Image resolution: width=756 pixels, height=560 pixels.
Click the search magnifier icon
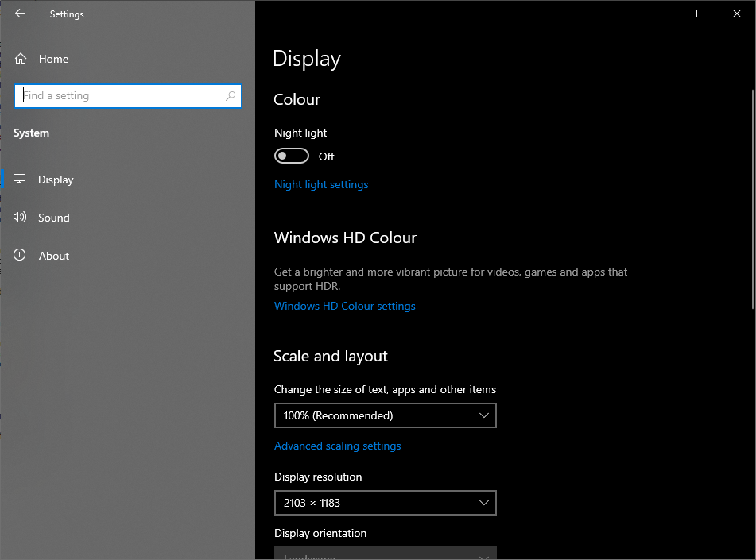coord(231,96)
